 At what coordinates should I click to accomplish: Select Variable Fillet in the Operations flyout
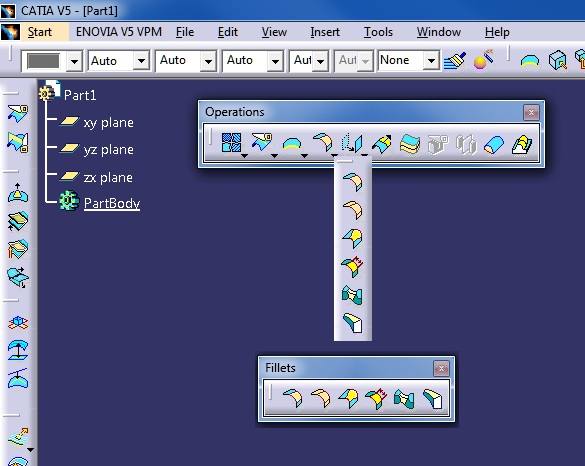click(x=353, y=238)
